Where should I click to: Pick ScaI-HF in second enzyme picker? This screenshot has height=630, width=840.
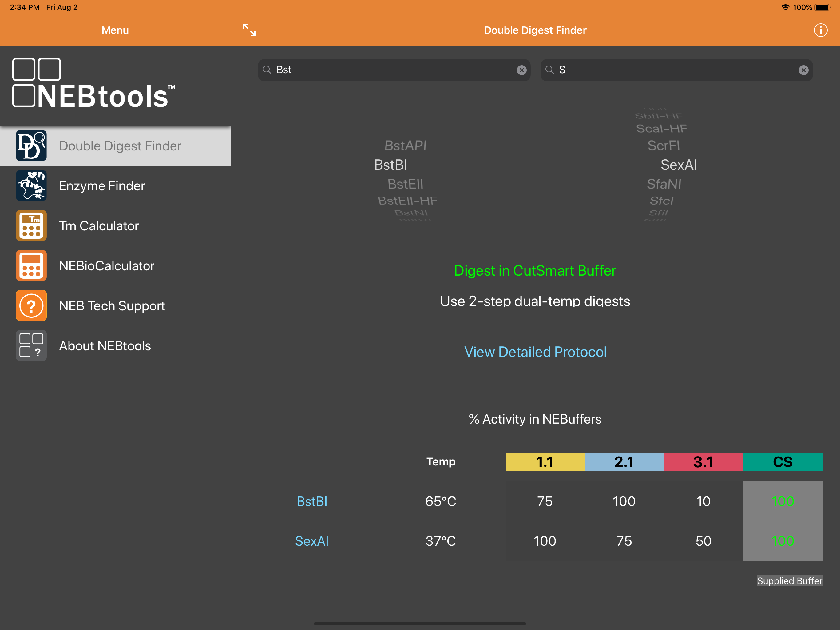[x=662, y=129]
